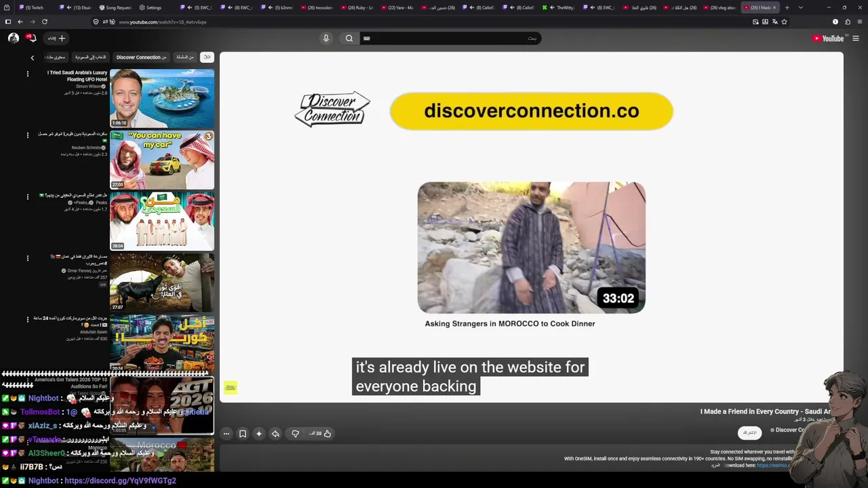Select the 'الذهاب إلى السعودية' filter chip
This screenshot has width=868, height=488.
click(90, 58)
